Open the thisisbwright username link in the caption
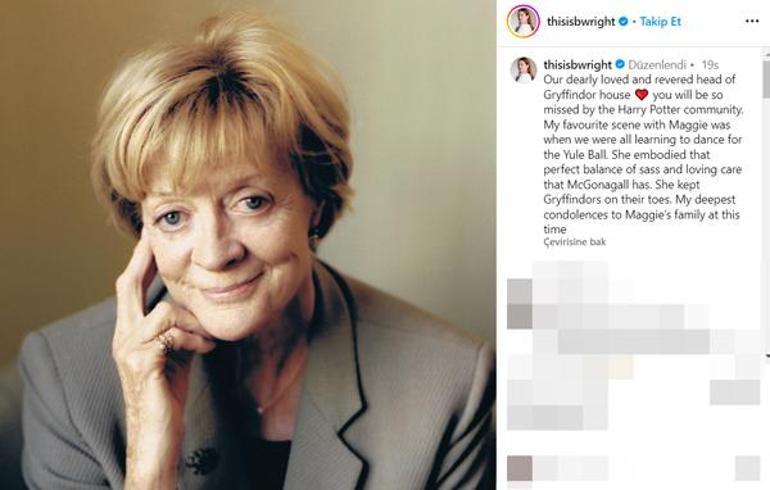Image resolution: width=770 pixels, height=490 pixels. coord(578,64)
